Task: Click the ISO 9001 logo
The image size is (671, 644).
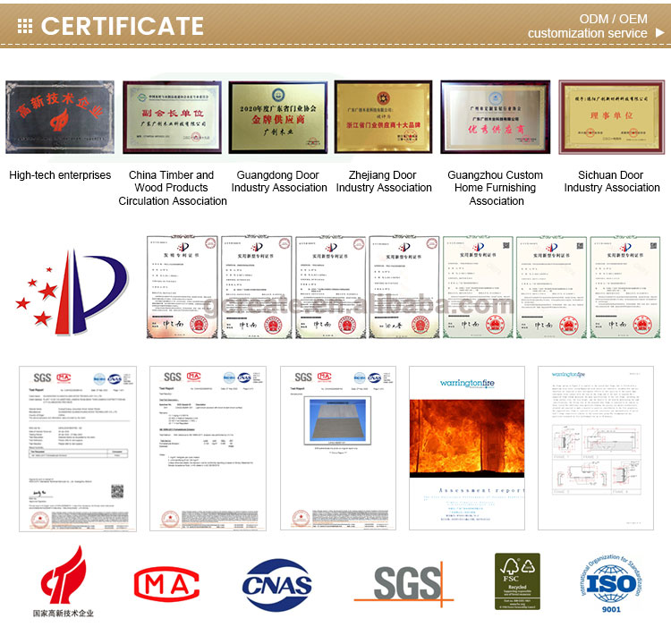Action: point(611,584)
